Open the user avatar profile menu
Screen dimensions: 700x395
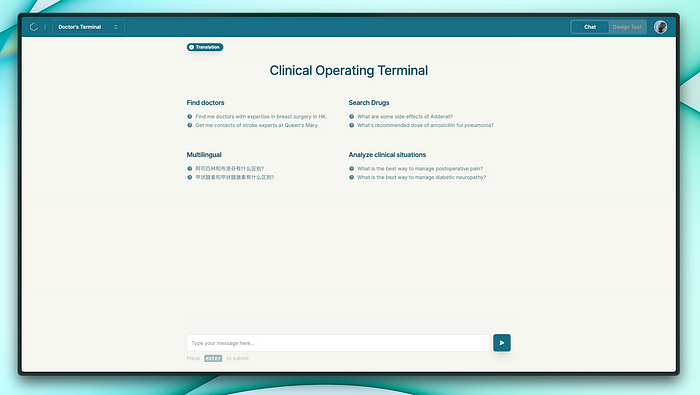pyautogui.click(x=660, y=27)
